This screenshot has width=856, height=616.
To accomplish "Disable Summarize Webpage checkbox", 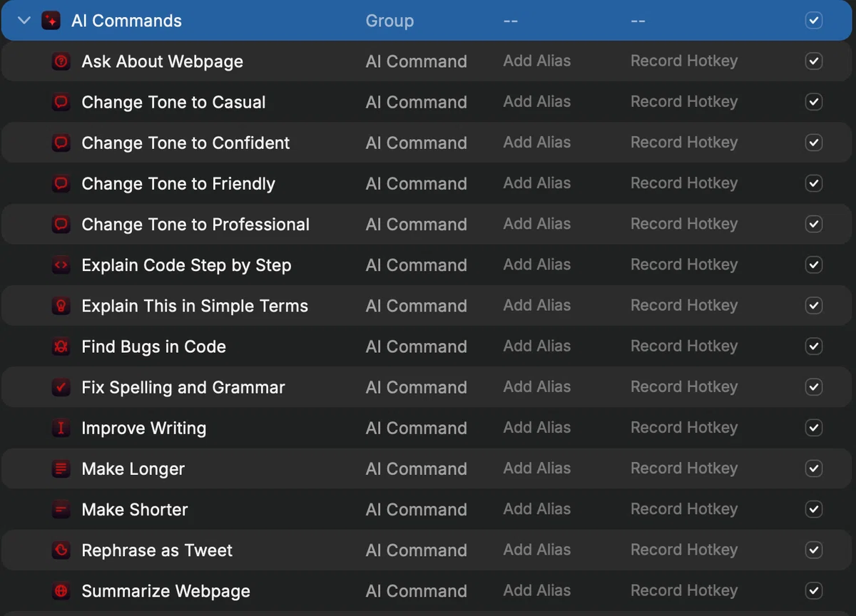I will click(x=814, y=590).
